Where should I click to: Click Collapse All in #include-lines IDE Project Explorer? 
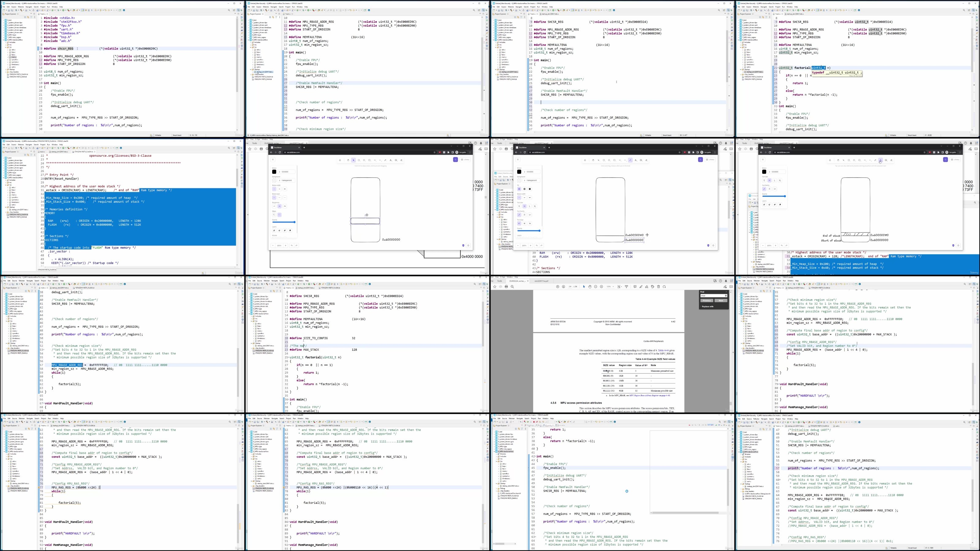25,17
